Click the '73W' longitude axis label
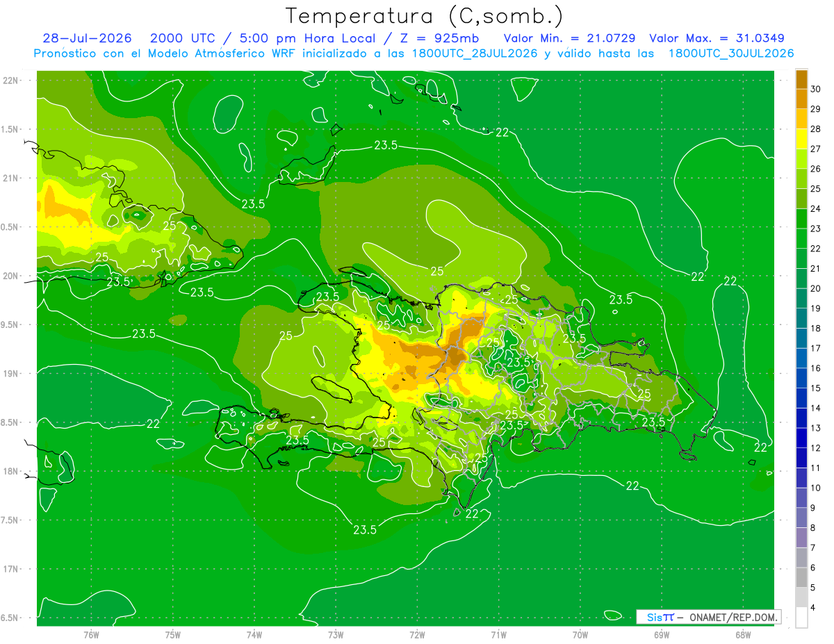This screenshot has width=834, height=644. 336,635
